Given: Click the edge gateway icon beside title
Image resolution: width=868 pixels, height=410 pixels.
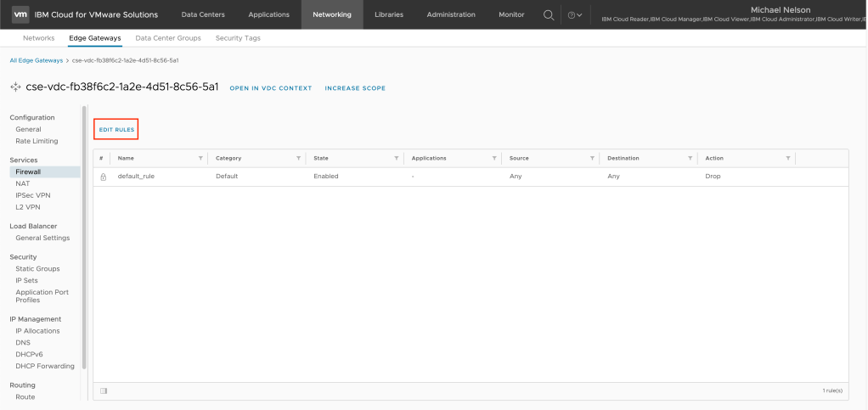Looking at the screenshot, I should (x=15, y=87).
